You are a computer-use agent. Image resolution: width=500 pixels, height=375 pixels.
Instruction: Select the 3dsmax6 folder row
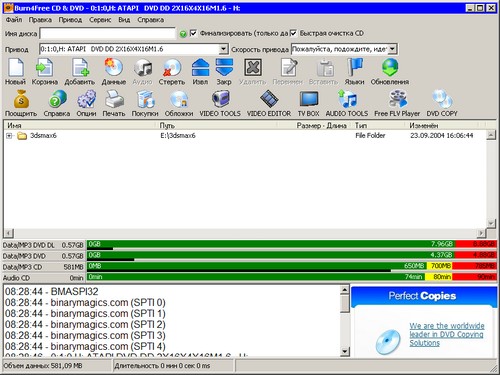(245, 136)
